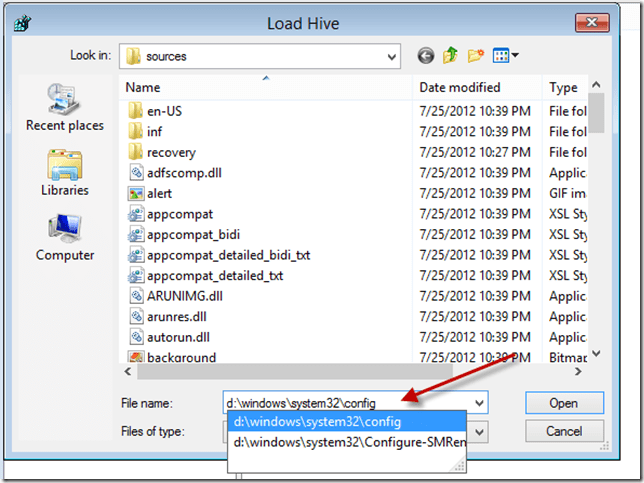Image resolution: width=644 pixels, height=483 pixels.
Task: Click the Cancel button
Action: (x=564, y=431)
